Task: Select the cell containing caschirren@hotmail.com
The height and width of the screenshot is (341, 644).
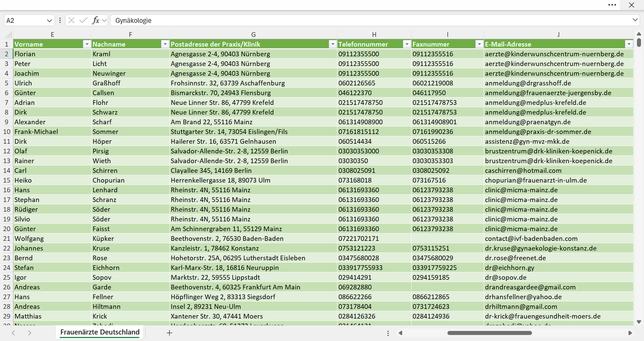Action: click(558, 170)
